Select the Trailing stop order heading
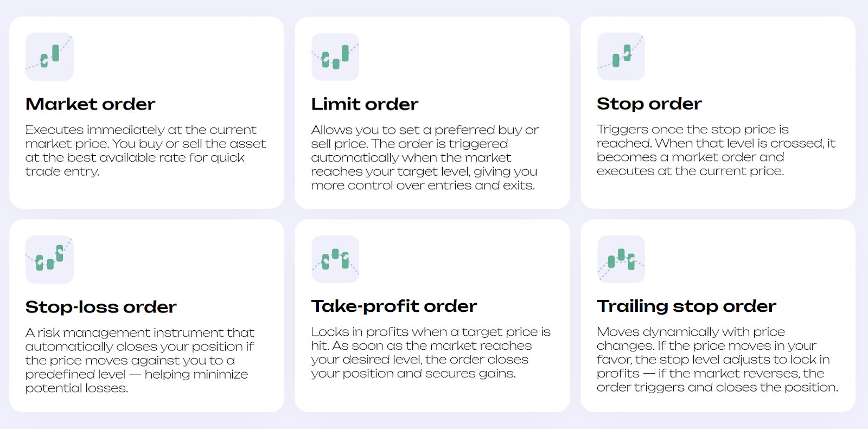 [686, 306]
